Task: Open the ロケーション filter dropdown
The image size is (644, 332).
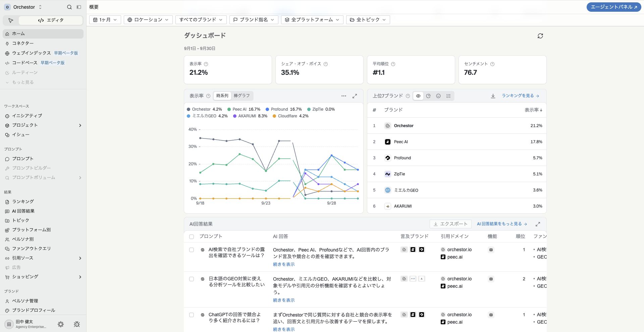Action: [148, 20]
